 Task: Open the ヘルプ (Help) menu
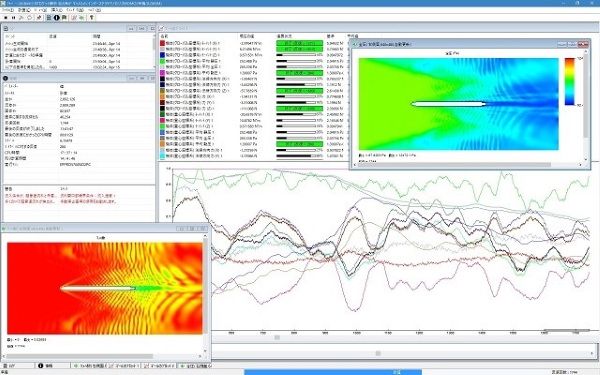(x=95, y=10)
